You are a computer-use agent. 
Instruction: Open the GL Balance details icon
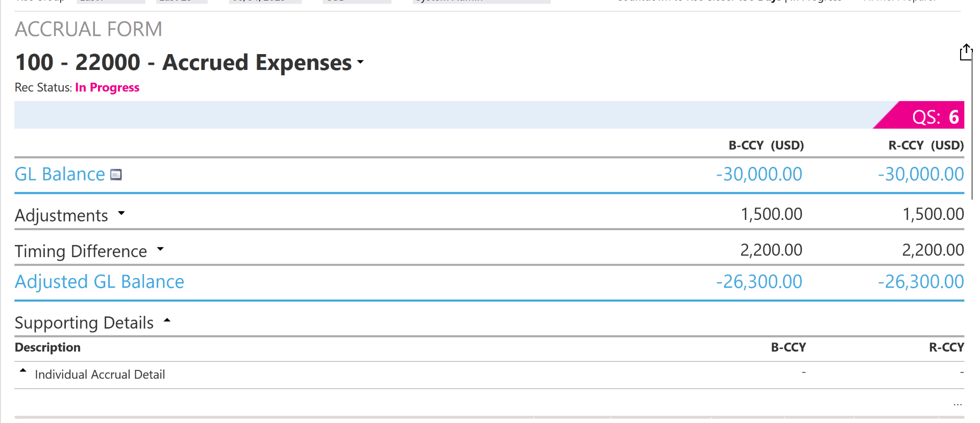pos(116,175)
